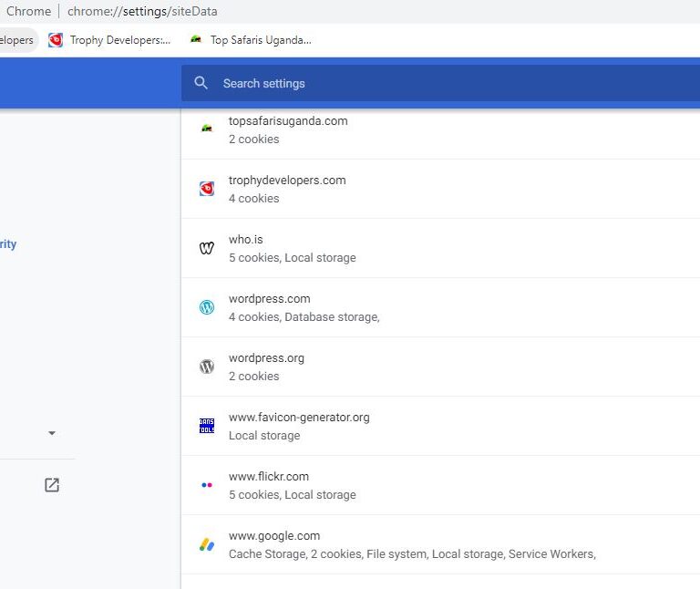
Task: Click the Top Safaris Uganda bookmark favicon
Action: click(x=196, y=40)
